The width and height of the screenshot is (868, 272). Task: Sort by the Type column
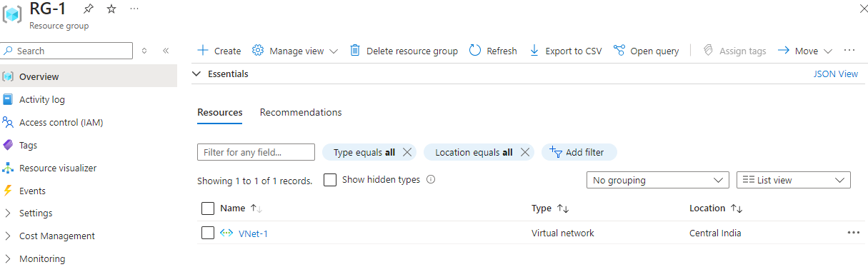click(550, 208)
